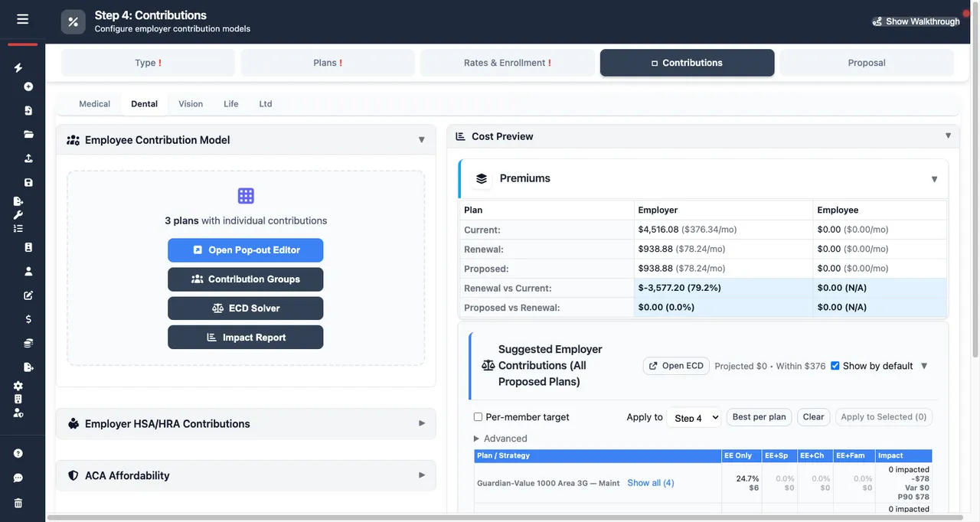
Task: Click the chat bubble sidebar icon
Action: pos(18,478)
